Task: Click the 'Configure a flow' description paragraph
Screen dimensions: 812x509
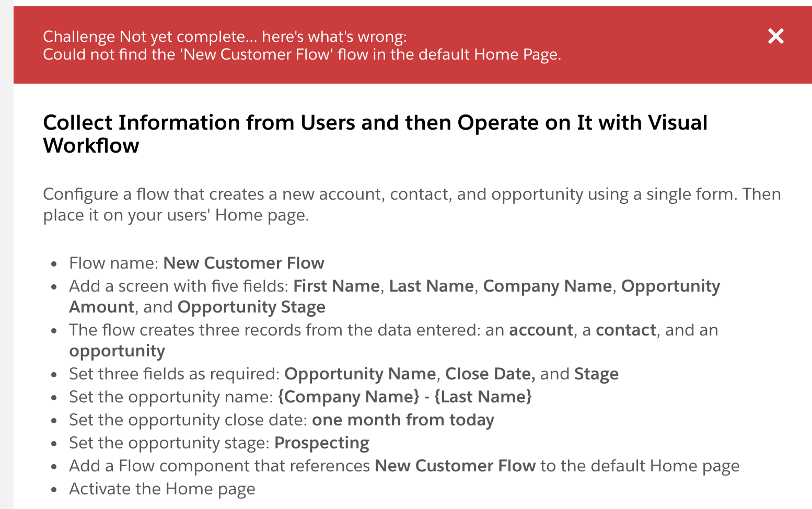Action: click(x=412, y=204)
